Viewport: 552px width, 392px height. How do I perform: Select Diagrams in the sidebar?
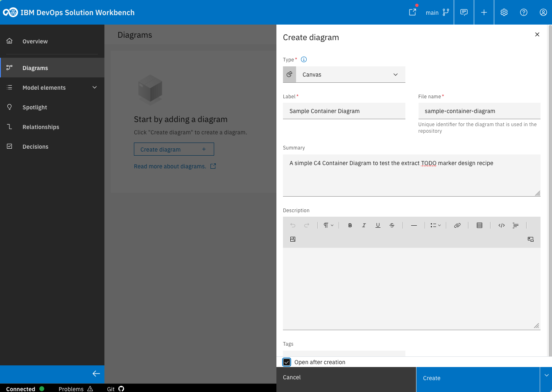point(52,68)
